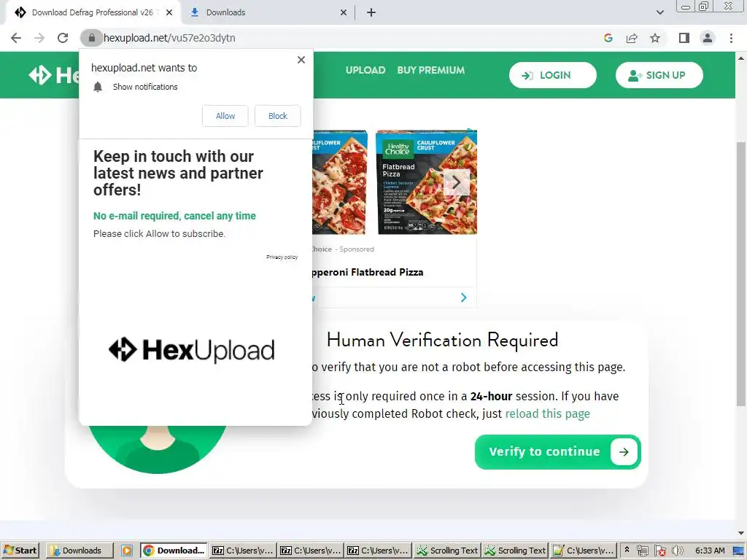Bookmark this page with star icon
The height and width of the screenshot is (560, 747).
[x=655, y=38]
